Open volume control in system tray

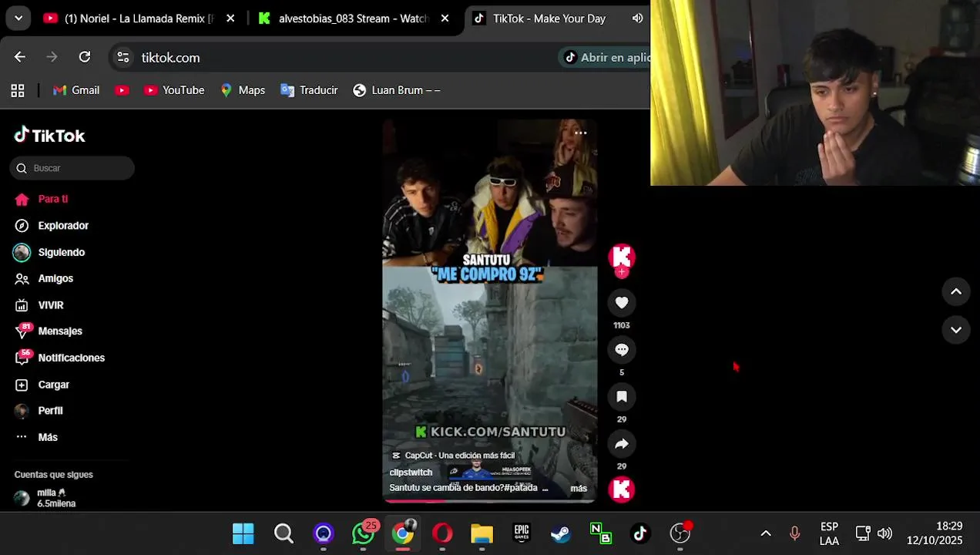point(884,533)
